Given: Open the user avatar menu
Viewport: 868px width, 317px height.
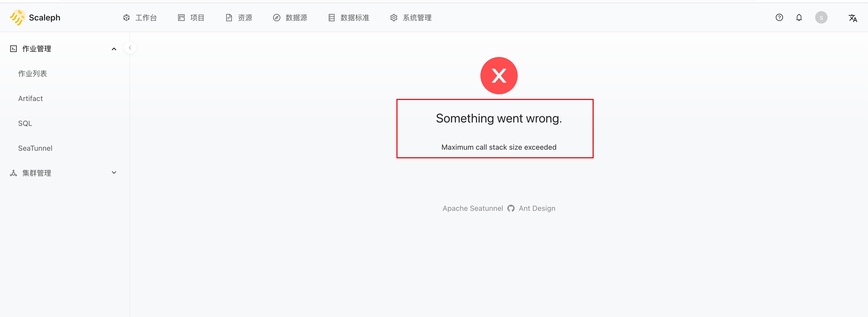Looking at the screenshot, I should [x=821, y=17].
